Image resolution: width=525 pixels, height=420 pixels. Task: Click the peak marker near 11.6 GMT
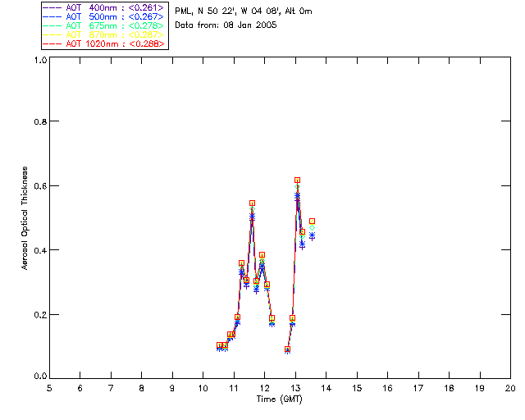coord(252,203)
